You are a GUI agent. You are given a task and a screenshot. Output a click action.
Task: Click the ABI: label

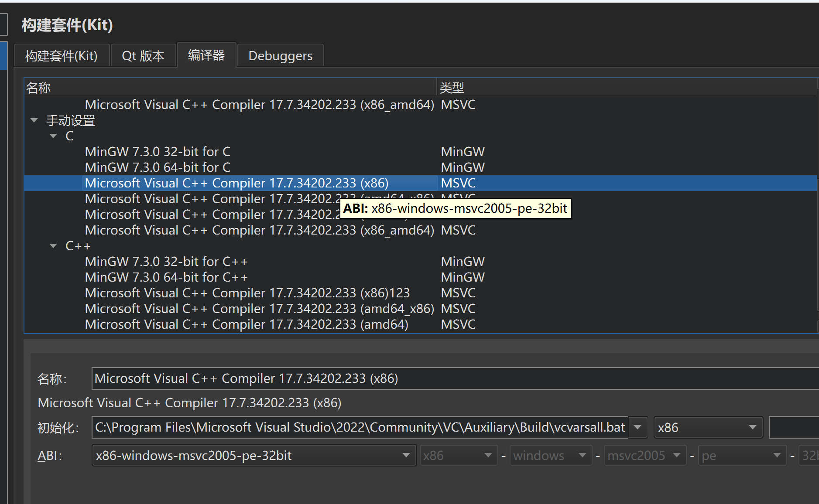[50, 456]
